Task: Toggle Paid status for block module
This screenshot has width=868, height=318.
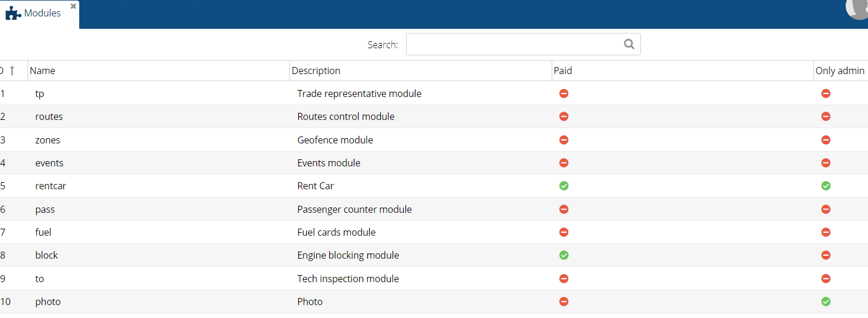Action: pyautogui.click(x=564, y=255)
